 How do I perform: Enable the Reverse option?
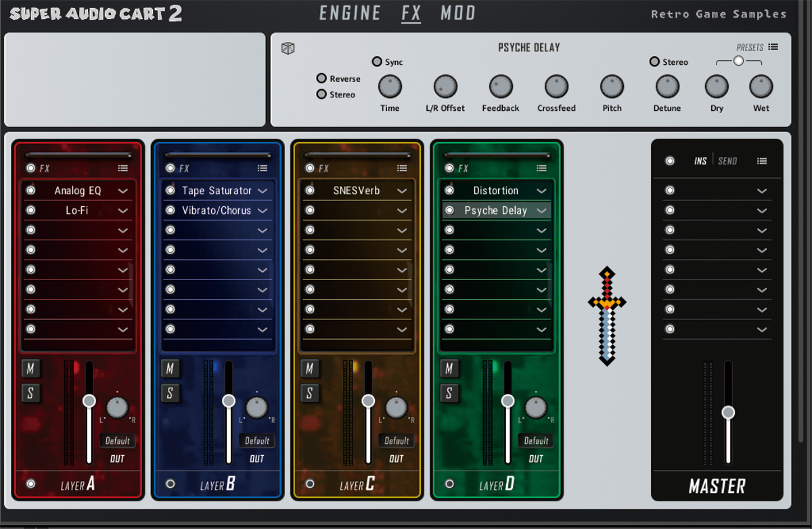click(321, 78)
